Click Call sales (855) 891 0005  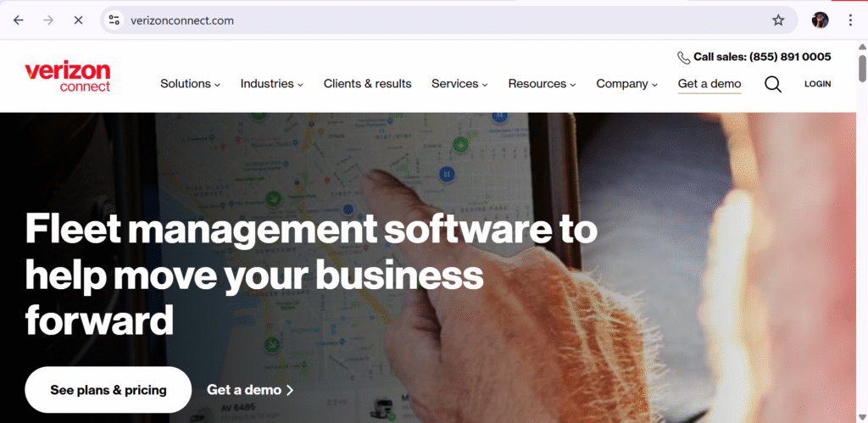pyautogui.click(x=762, y=57)
